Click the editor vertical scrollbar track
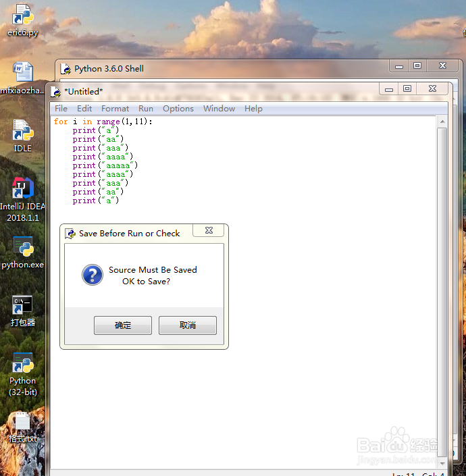 point(442,292)
